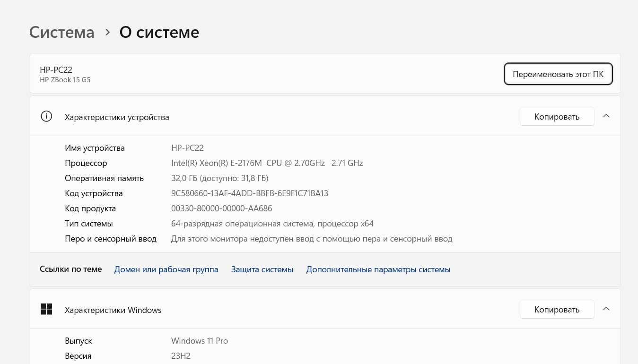Go back to Система in breadcrumb
Image resolution: width=638 pixels, height=364 pixels.
(x=62, y=32)
